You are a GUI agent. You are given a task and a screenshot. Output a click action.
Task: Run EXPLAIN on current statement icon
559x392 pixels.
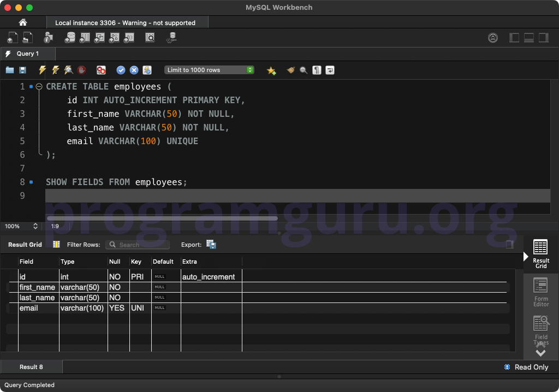pos(68,70)
